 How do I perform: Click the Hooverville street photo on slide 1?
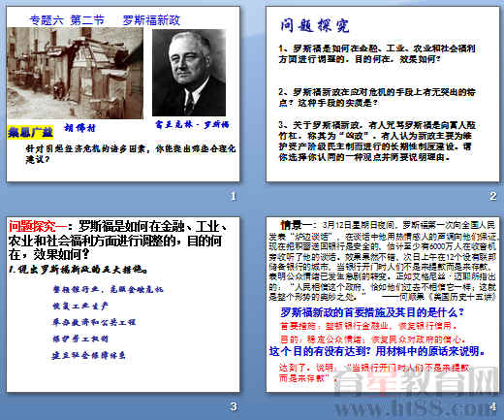(75, 73)
